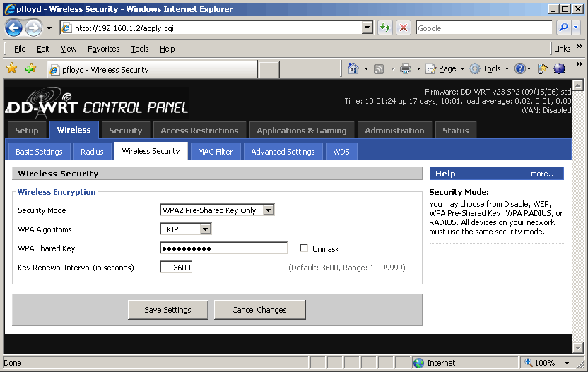Screen dimensions: 588x372
Task: Open the Help more... link
Action: [543, 174]
